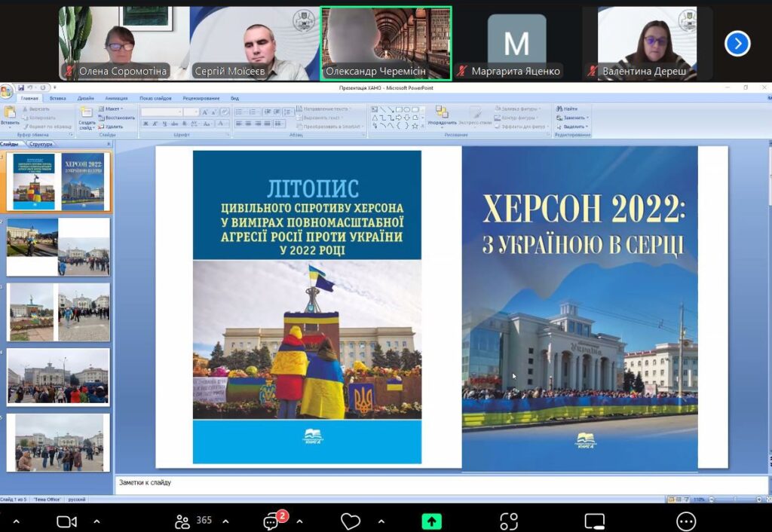Expand video options chevron beside camera
Screen dimensions: 772x532
pyautogui.click(x=96, y=521)
